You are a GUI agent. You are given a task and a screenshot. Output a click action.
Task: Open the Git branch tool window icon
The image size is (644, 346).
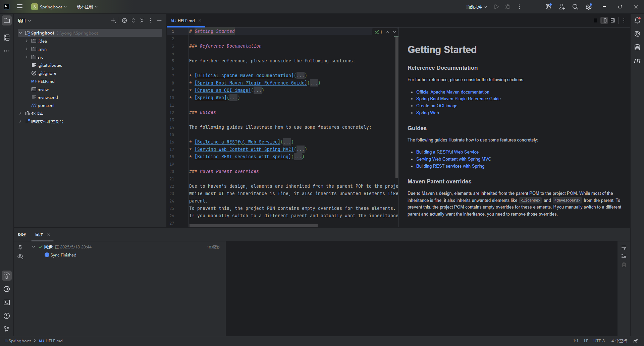[x=7, y=329]
